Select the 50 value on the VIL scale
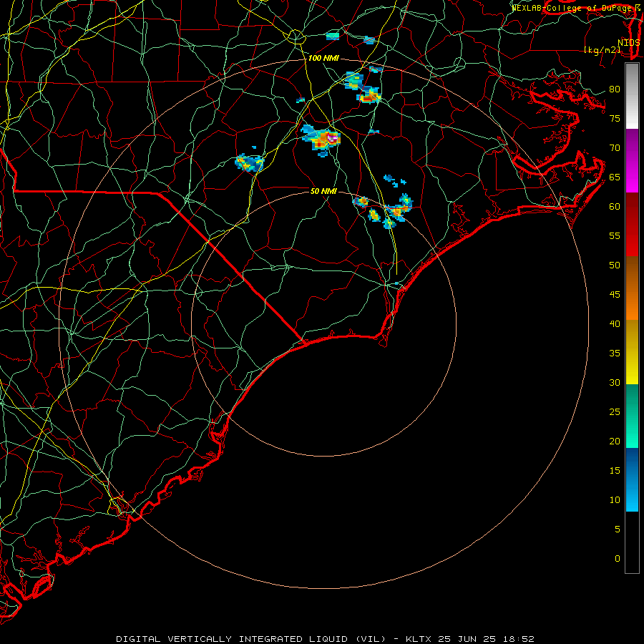Viewport: 644px width, 644px height. (615, 265)
